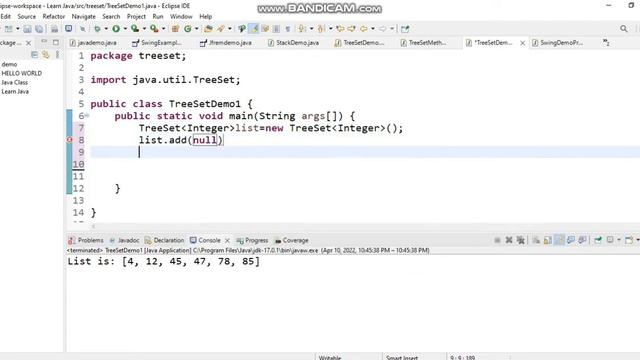Open the Run configurations dropdown arrow
This screenshot has height=360, width=640.
125,29
